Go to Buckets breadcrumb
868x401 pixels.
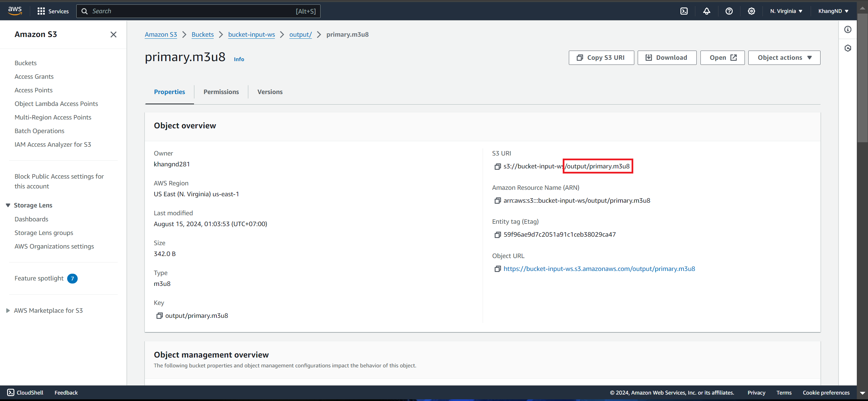pyautogui.click(x=202, y=35)
